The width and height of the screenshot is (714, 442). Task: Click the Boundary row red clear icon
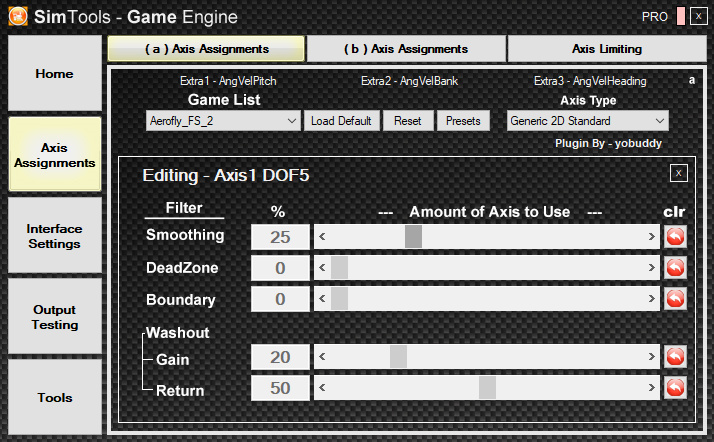tap(675, 299)
